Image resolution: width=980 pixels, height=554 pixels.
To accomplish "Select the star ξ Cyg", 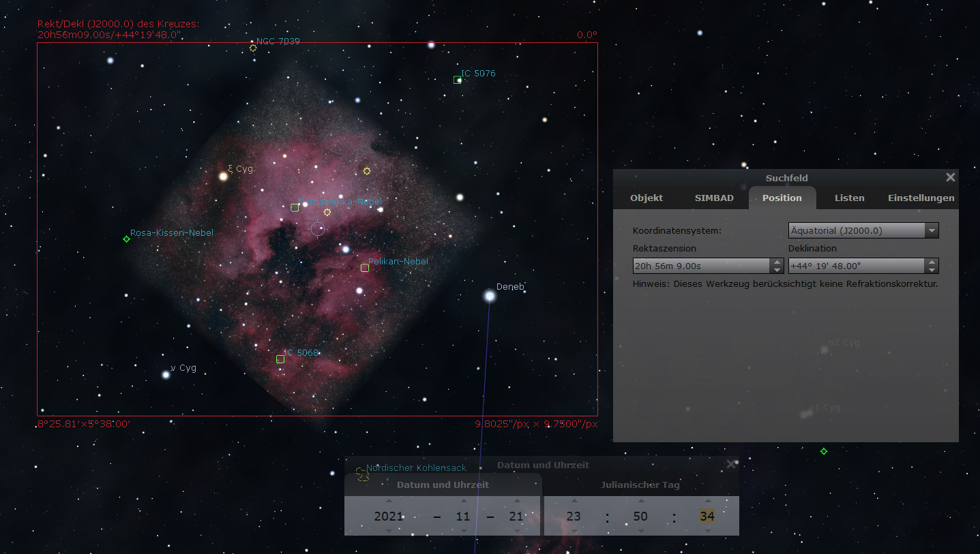I will (x=222, y=176).
